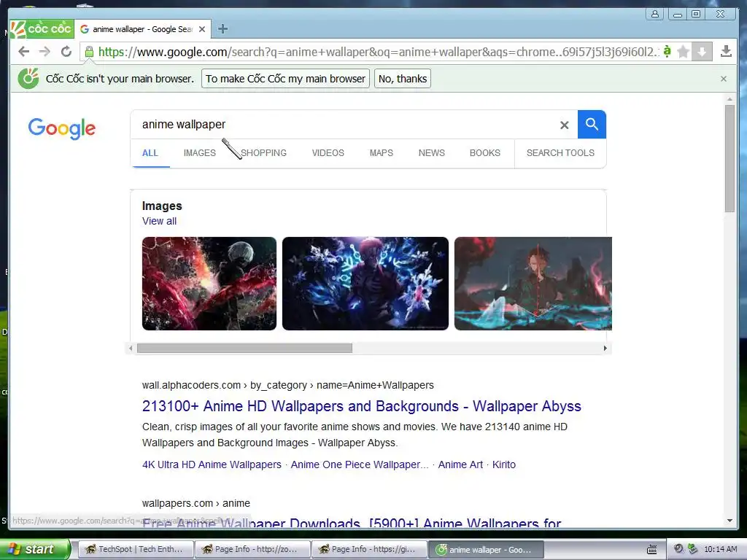
Task: Open 4K Ultra HD Anime Wallpapers sitelink
Action: click(x=212, y=464)
